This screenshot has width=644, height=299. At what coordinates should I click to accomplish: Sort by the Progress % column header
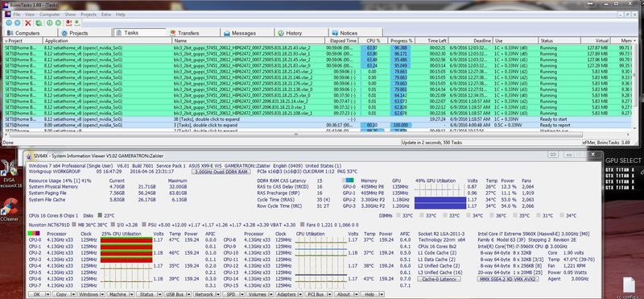tap(402, 41)
